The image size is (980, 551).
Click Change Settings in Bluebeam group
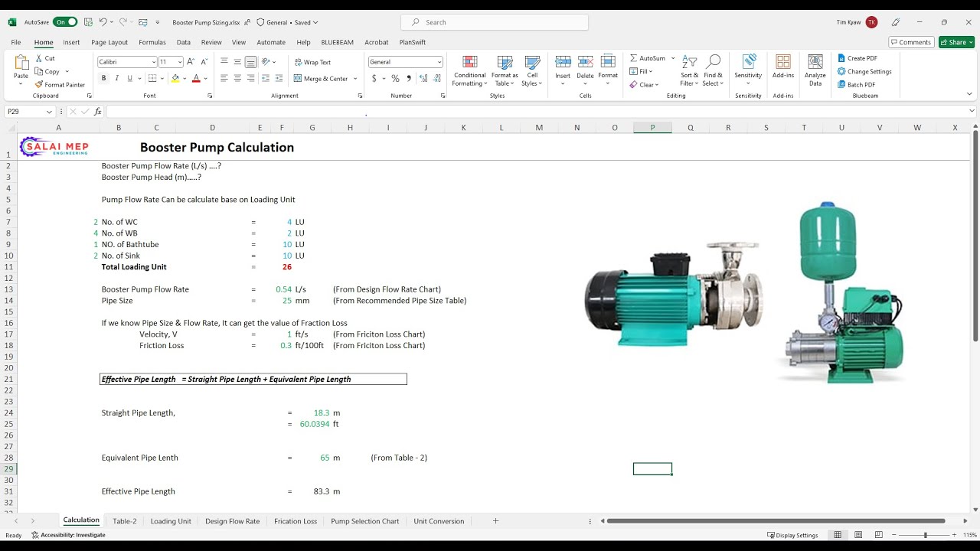[x=864, y=71]
